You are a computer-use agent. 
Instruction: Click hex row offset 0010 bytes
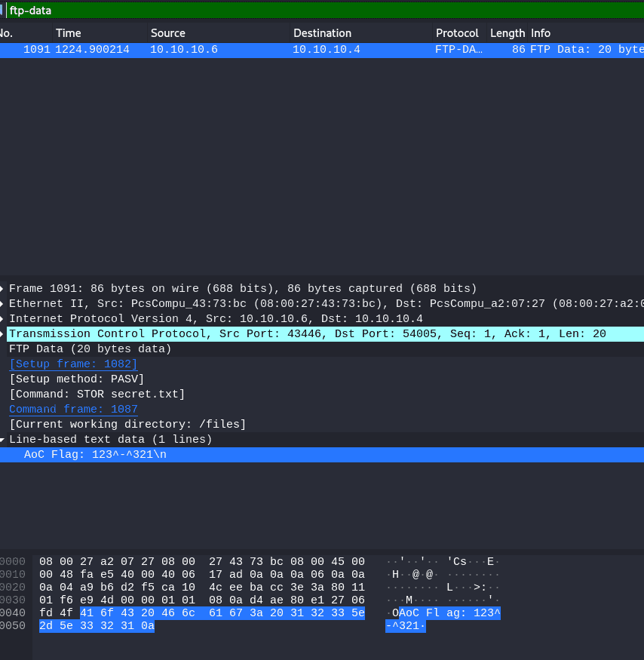tap(202, 575)
